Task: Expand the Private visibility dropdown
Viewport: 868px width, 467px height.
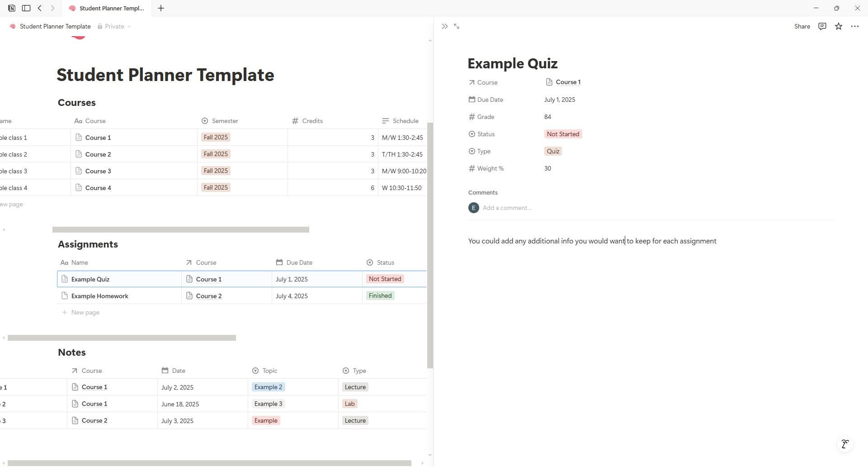Action: (114, 26)
